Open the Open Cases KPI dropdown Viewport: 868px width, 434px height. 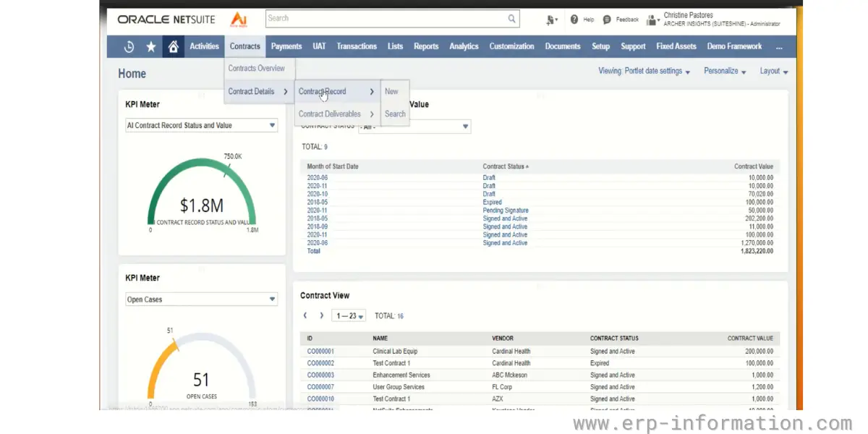[x=202, y=299]
